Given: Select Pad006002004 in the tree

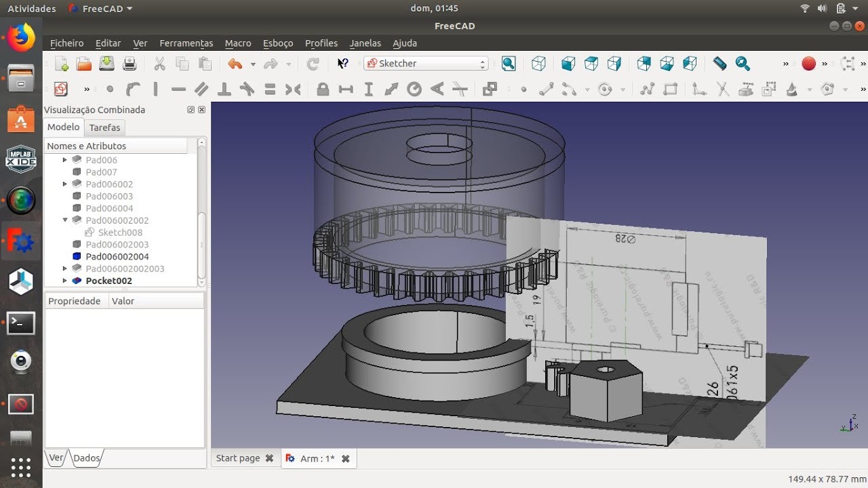Looking at the screenshot, I should click(x=117, y=256).
